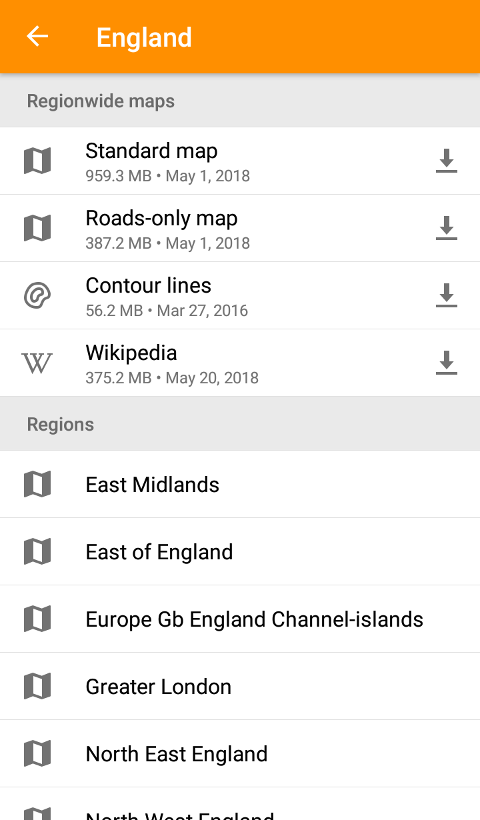Open the East of England region
Viewport: 480px width, 820px height.
pos(240,552)
